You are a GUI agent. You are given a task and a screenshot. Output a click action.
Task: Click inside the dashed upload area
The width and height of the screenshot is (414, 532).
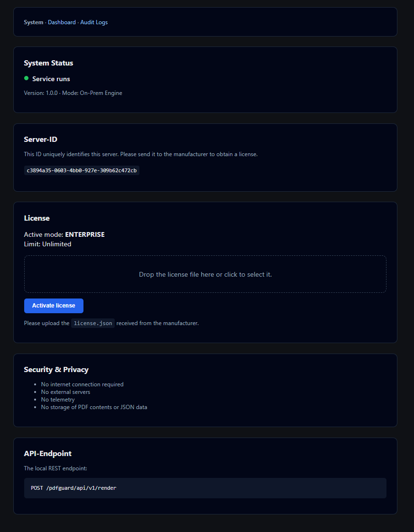pyautogui.click(x=205, y=274)
